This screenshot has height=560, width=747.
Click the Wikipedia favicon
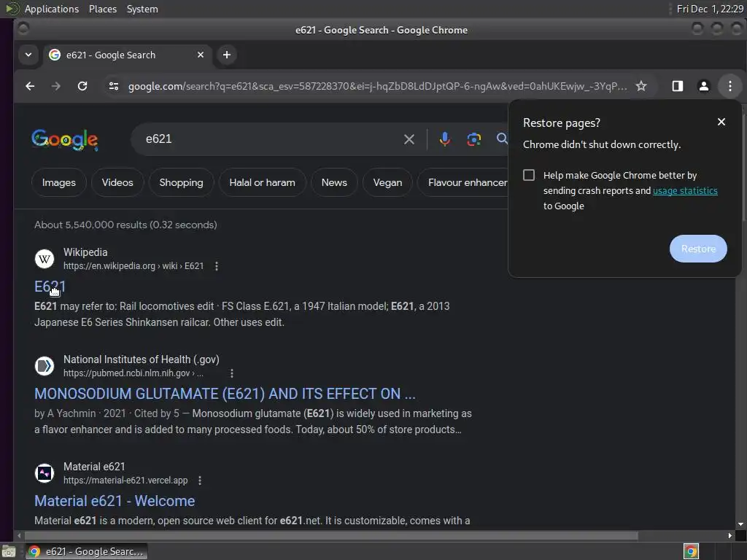click(x=44, y=259)
